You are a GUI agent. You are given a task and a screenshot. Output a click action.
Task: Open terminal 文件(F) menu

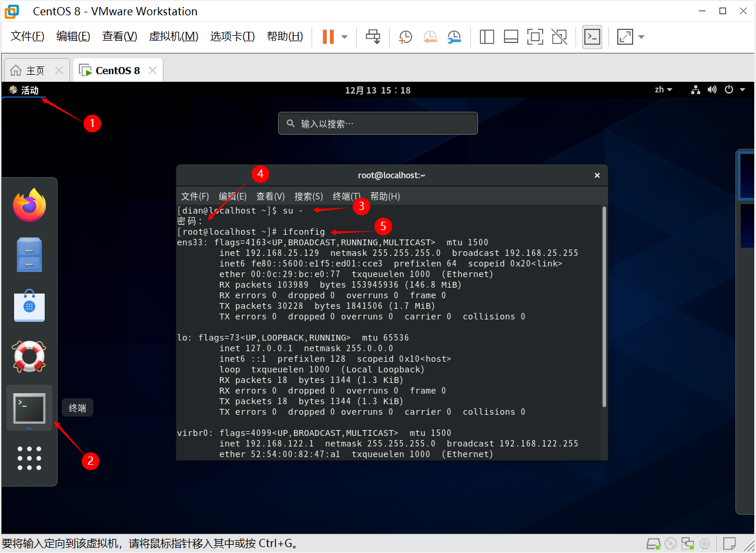coord(195,196)
